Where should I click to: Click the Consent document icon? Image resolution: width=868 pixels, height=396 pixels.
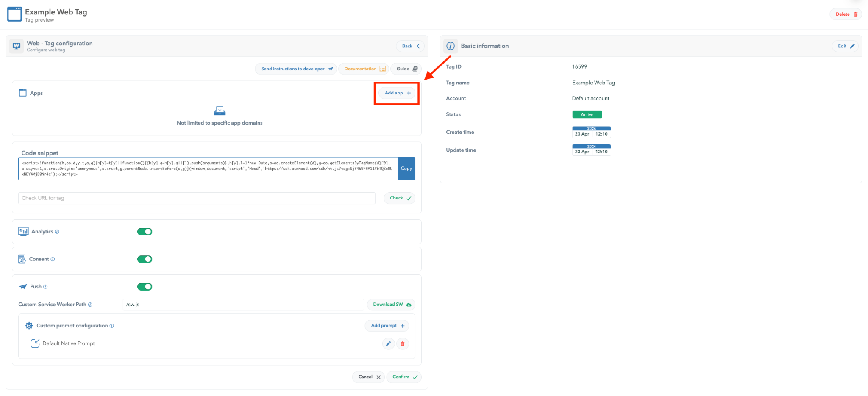[x=22, y=259]
